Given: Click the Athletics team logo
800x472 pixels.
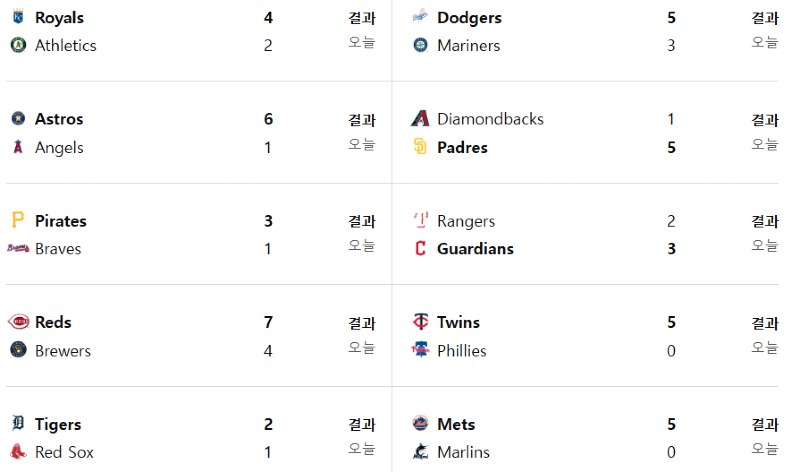Looking at the screenshot, I should pyautogui.click(x=18, y=45).
